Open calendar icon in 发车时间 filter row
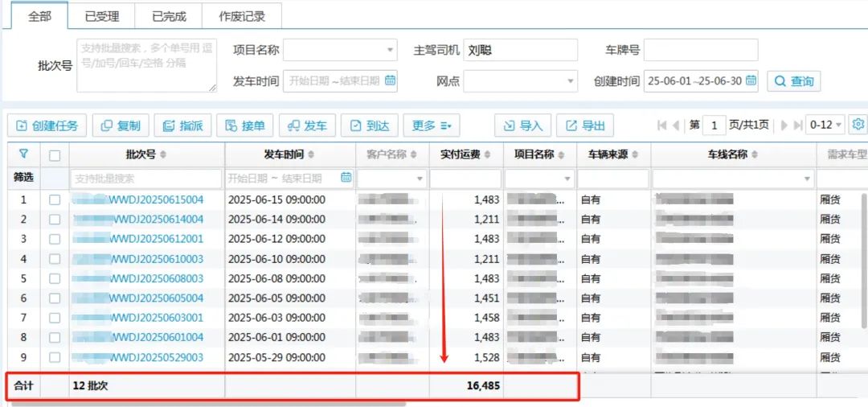Viewport: 868px width, 407px height. [x=346, y=178]
